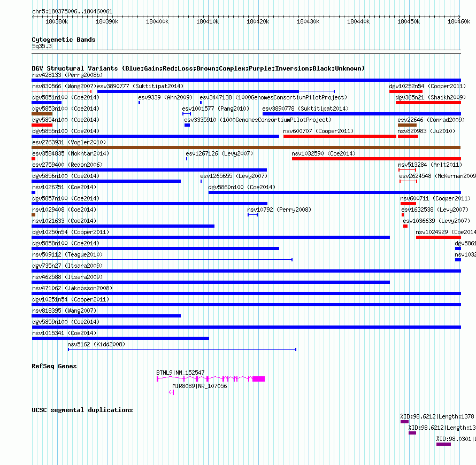Click the 180420k ruler position
The height and width of the screenshot is (465, 476).
click(258, 21)
